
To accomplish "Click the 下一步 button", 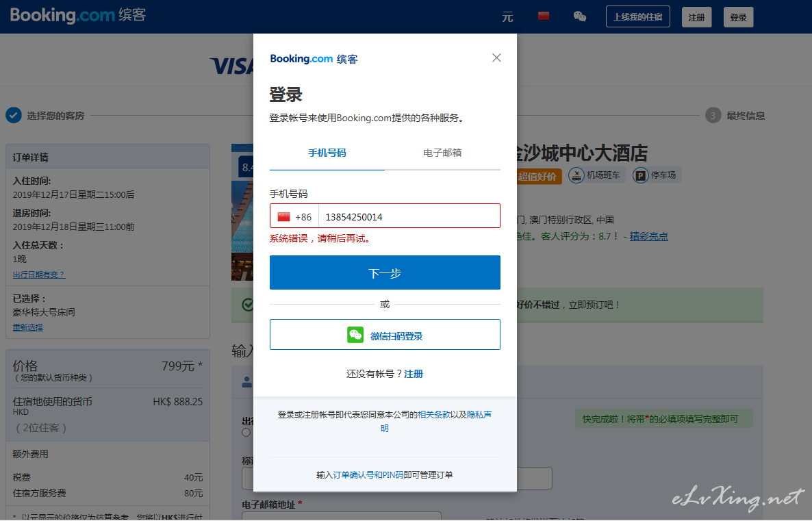I will point(385,272).
